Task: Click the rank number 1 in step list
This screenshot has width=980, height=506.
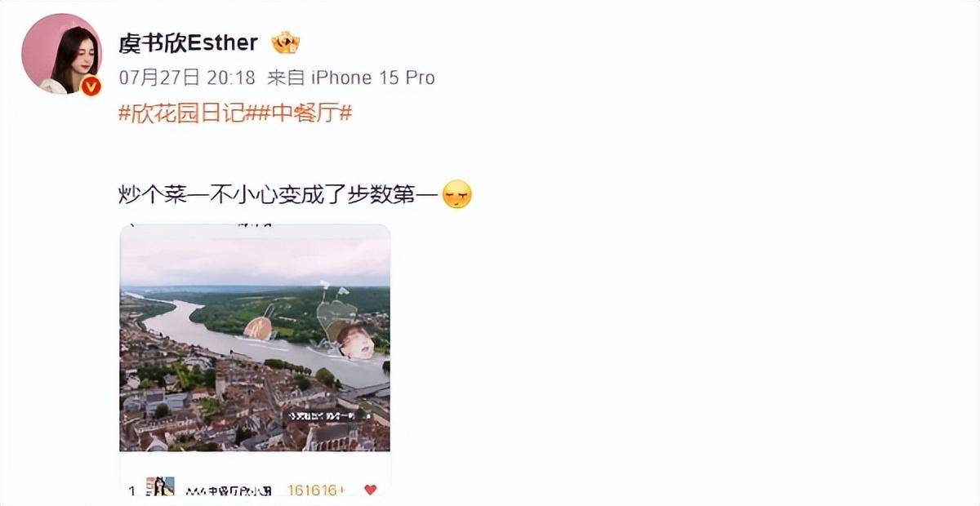Action: click(131, 490)
